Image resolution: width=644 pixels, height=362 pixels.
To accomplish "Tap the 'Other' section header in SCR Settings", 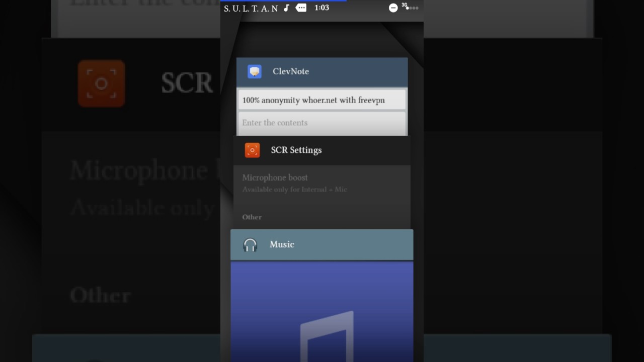I will click(x=252, y=217).
